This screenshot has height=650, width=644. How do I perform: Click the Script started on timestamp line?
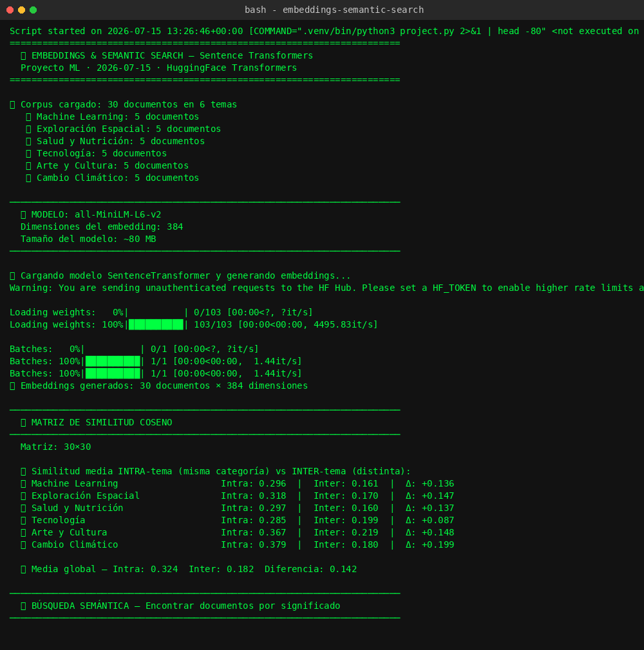coord(324,31)
